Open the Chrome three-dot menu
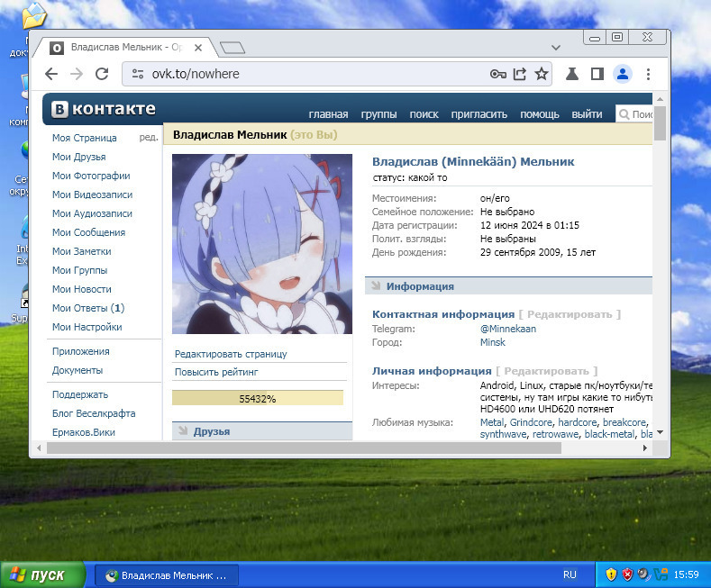Screen dimensions: 711x588 (x=649, y=74)
